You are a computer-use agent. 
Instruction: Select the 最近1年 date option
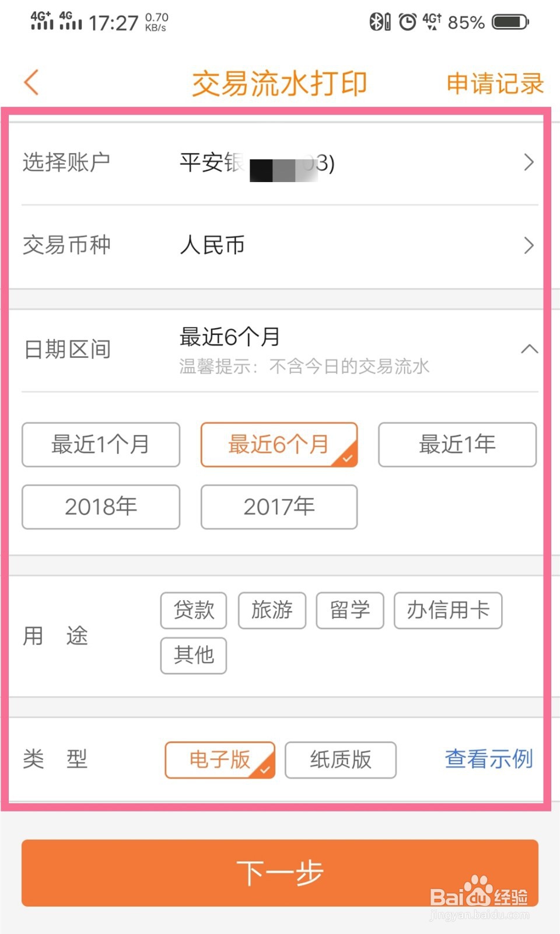click(457, 445)
